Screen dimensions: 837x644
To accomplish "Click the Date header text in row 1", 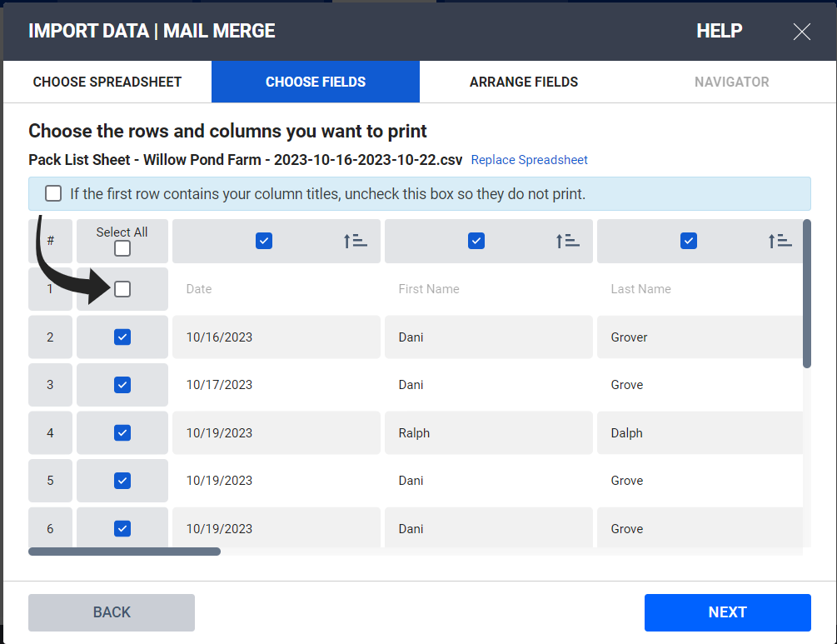I will tap(199, 289).
